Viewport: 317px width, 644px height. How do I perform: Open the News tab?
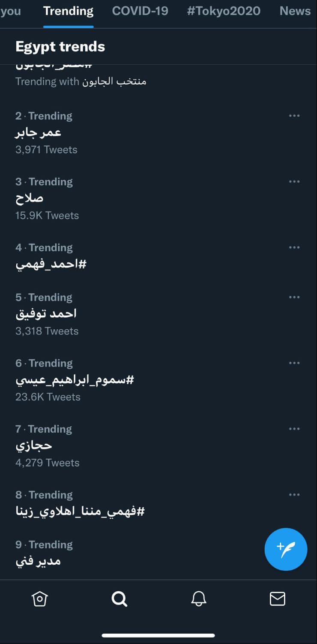[x=295, y=11]
